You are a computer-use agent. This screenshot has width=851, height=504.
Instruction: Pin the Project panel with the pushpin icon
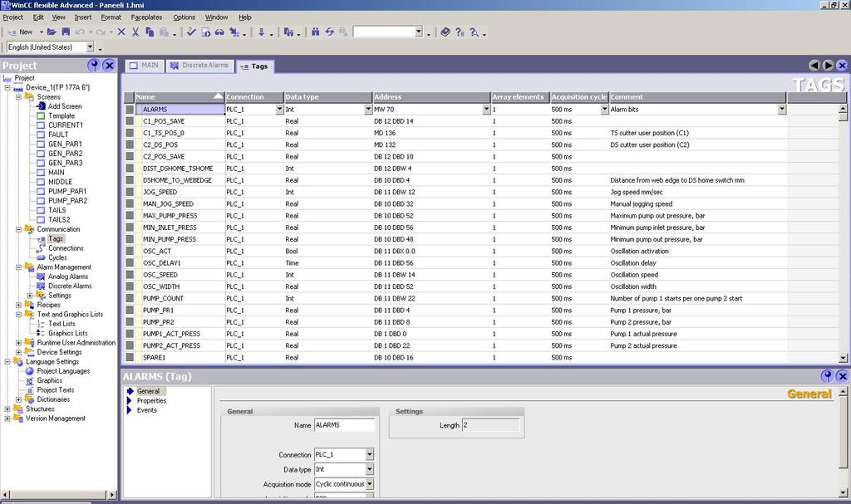(x=93, y=66)
